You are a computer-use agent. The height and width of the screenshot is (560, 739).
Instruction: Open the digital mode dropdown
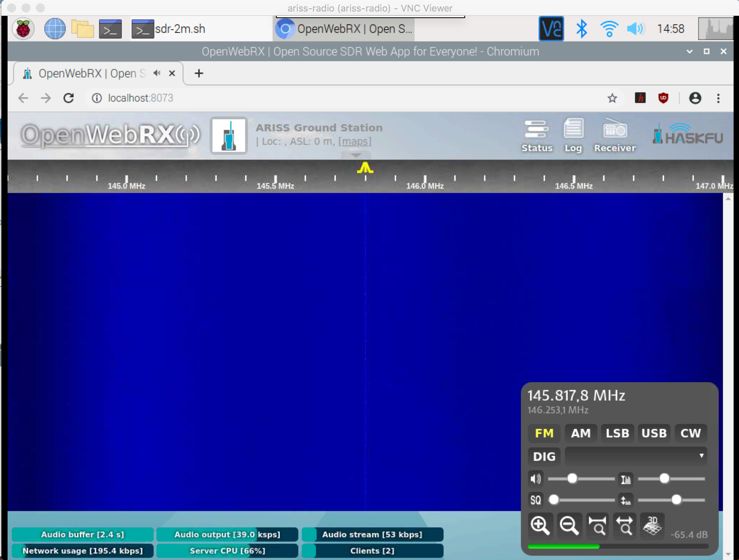(636, 456)
